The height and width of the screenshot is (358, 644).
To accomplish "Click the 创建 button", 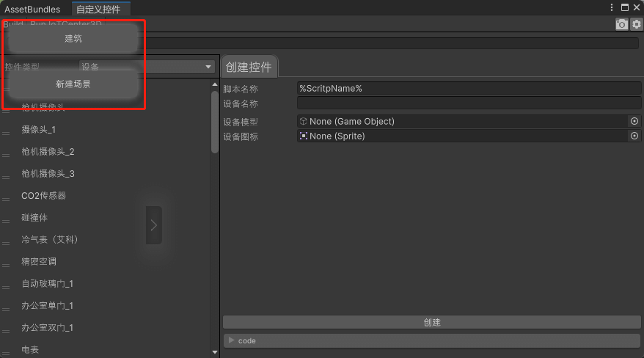I will [x=432, y=322].
